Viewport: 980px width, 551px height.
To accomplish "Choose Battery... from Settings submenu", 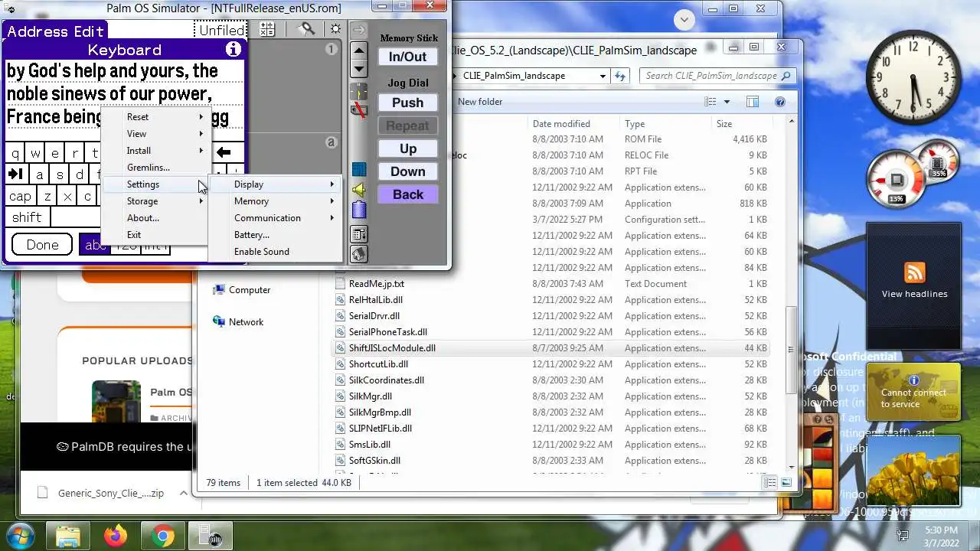I will [277, 235].
